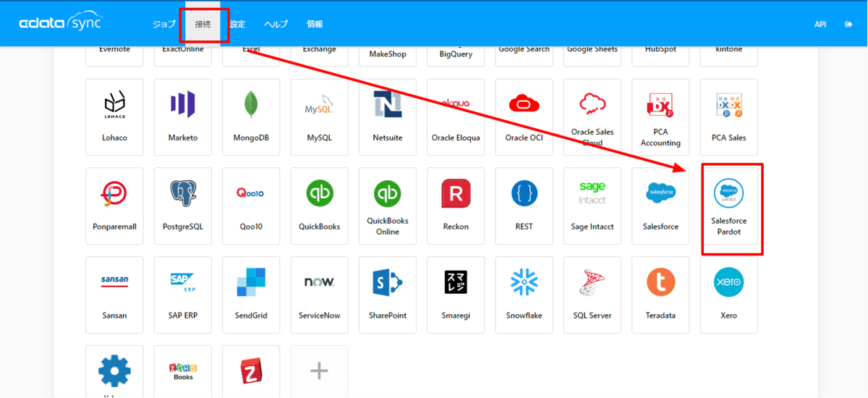This screenshot has width=868, height=398.
Task: Open the Smaregi connector tile
Action: (456, 295)
